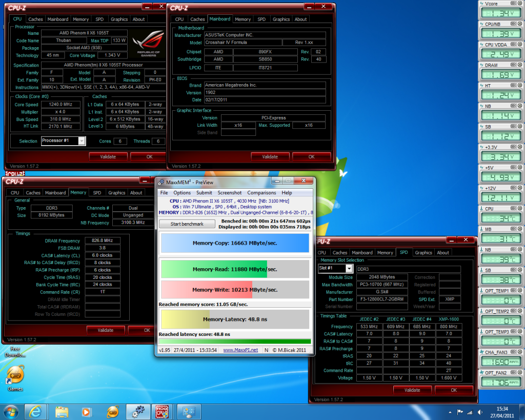Click the XMP-1600 timings column header

point(449,319)
